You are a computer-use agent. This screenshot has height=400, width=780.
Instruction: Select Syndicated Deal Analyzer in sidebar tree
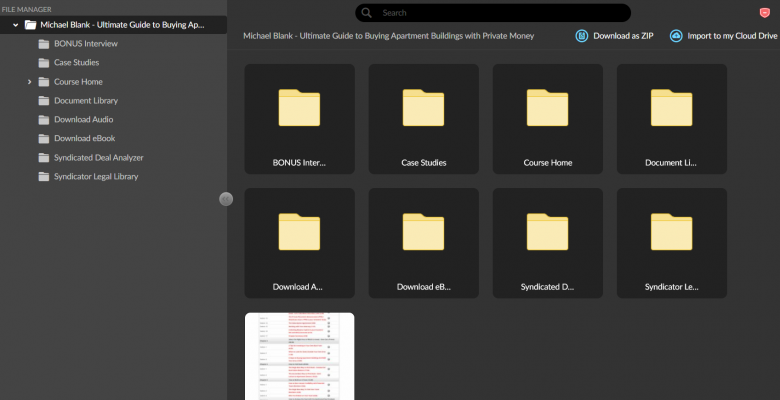click(x=98, y=157)
